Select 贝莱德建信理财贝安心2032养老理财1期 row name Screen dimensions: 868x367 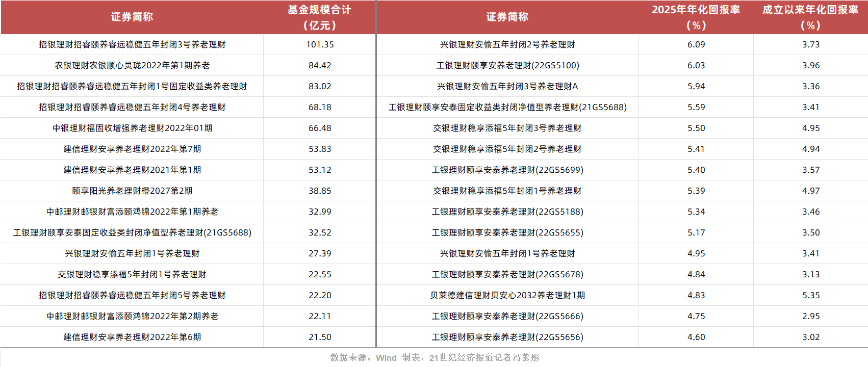pyautogui.click(x=507, y=296)
